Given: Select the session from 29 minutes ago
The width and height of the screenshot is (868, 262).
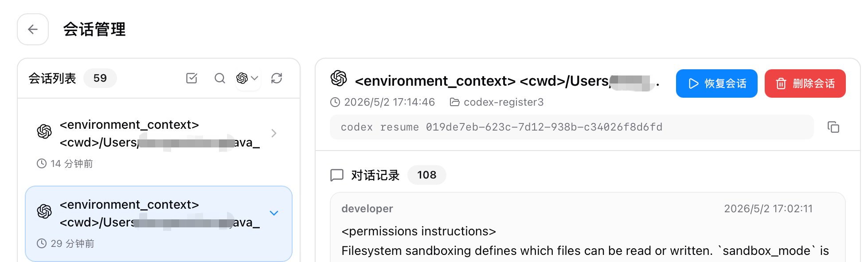Looking at the screenshot, I should click(x=159, y=224).
